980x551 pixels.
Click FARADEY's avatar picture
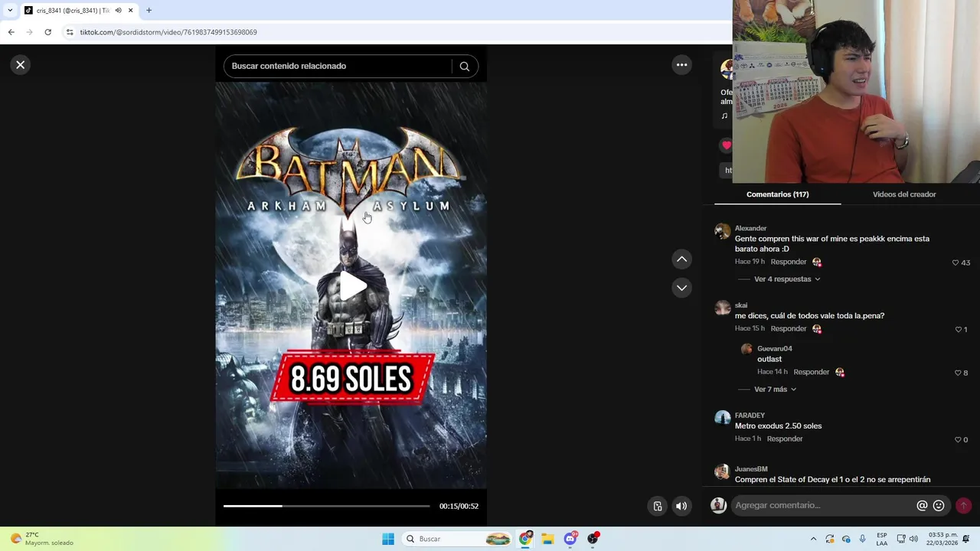(723, 418)
